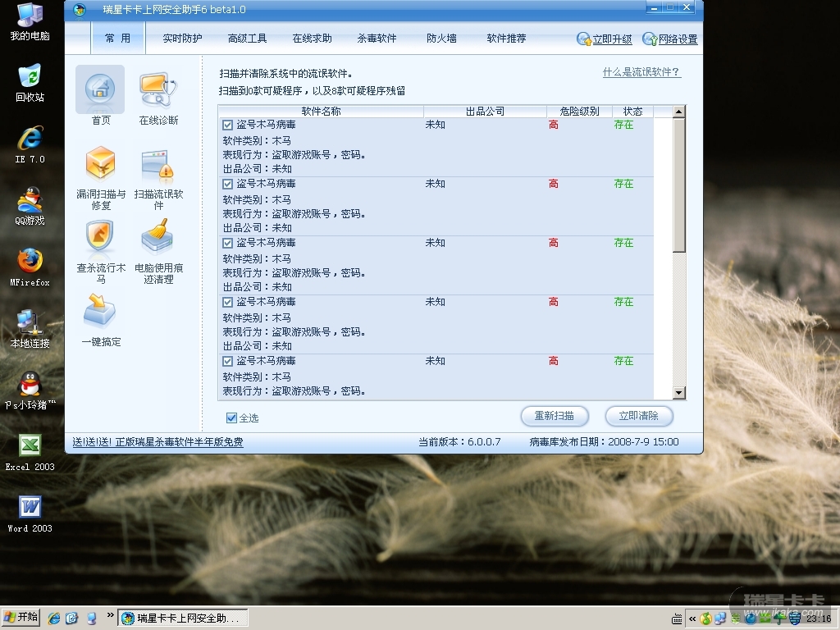Open the 软件推荐 tab

506,38
